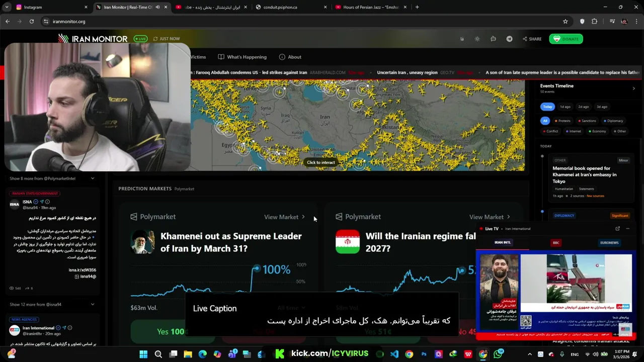Expand Show 8 more from @PolymarketIntel
Screen dimensions: 644x362
pyautogui.click(x=52, y=178)
